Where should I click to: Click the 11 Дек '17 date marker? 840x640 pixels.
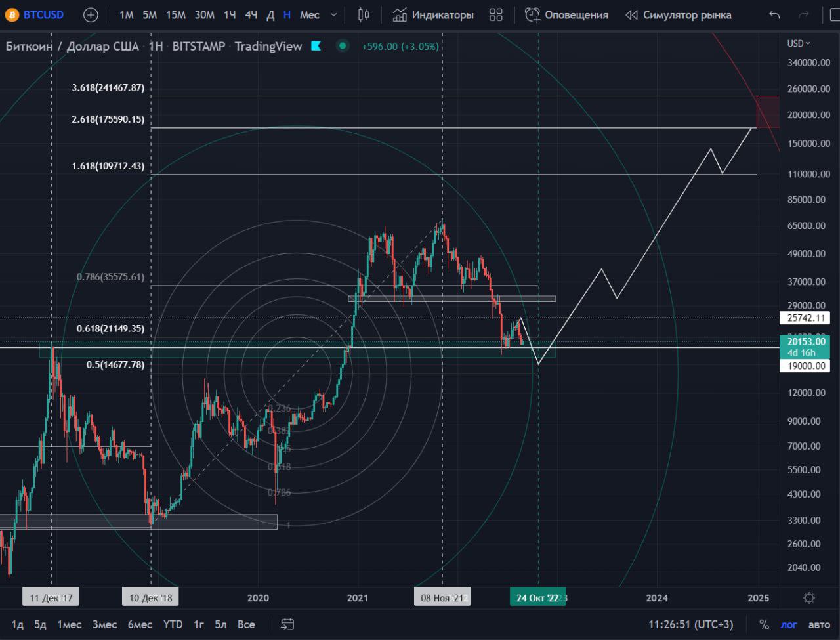pyautogui.click(x=51, y=598)
